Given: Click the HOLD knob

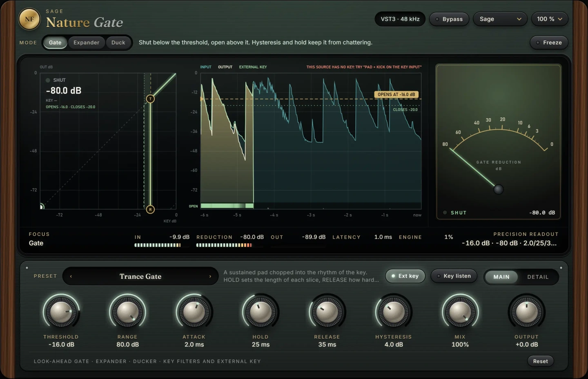Looking at the screenshot, I should coord(261,312).
